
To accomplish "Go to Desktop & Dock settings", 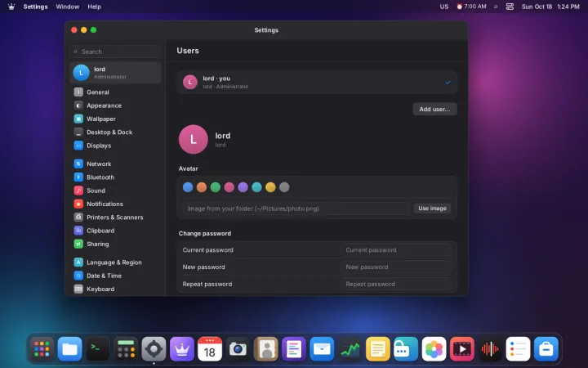I will [x=115, y=132].
